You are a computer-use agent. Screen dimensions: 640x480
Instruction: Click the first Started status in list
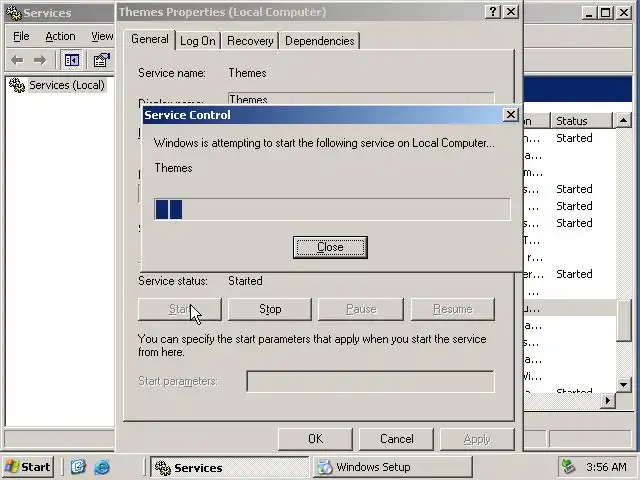(574, 138)
